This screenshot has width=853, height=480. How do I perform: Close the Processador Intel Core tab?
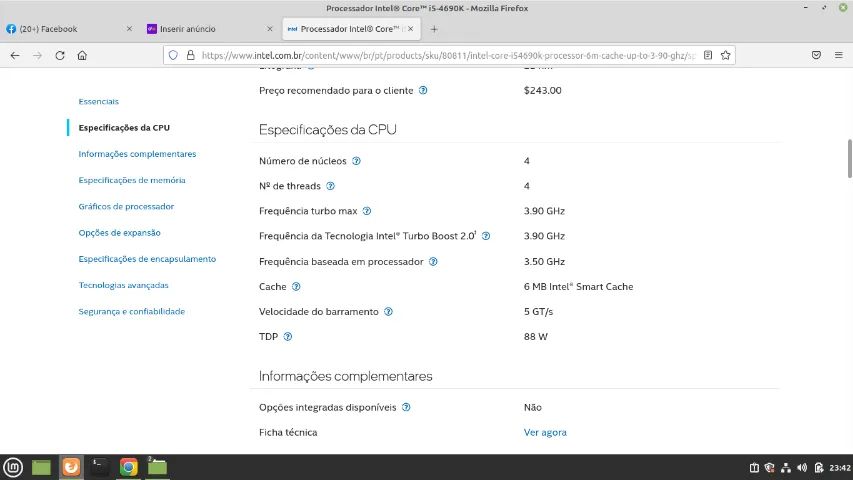[x=411, y=29]
